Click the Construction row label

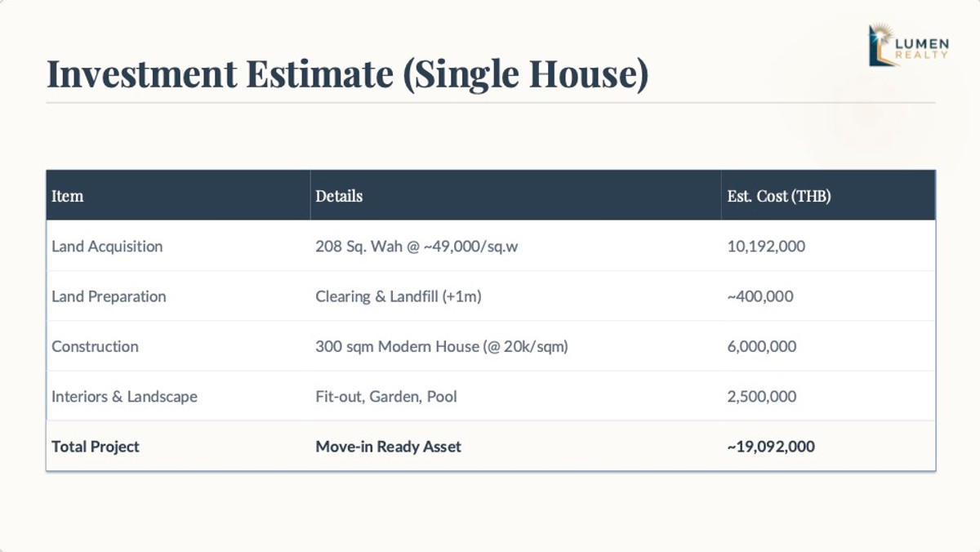pos(95,347)
